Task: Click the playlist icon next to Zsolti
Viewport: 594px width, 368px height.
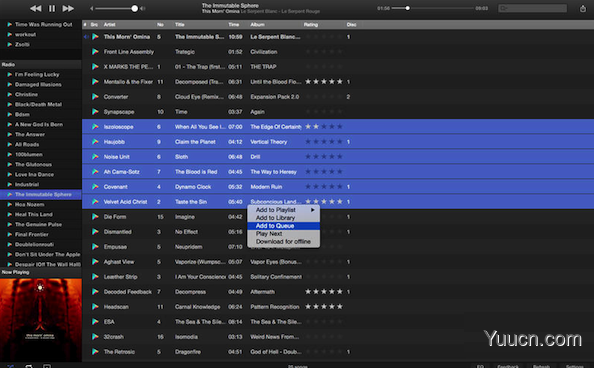Action: 9,44
